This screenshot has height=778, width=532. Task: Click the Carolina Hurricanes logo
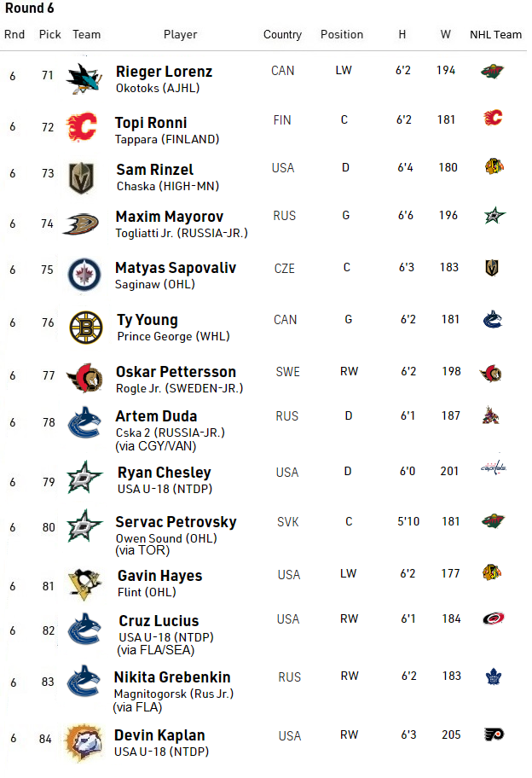coord(493,618)
